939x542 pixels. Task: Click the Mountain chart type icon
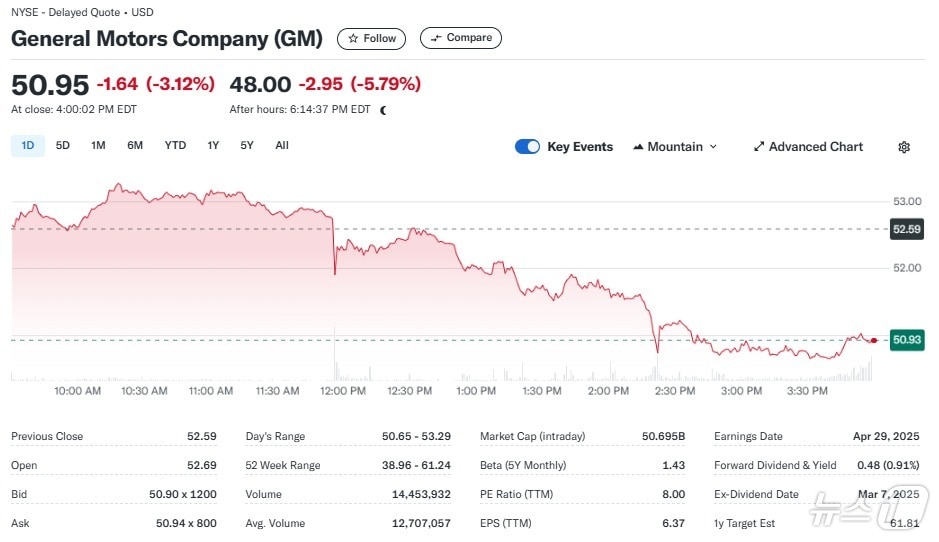tap(638, 147)
